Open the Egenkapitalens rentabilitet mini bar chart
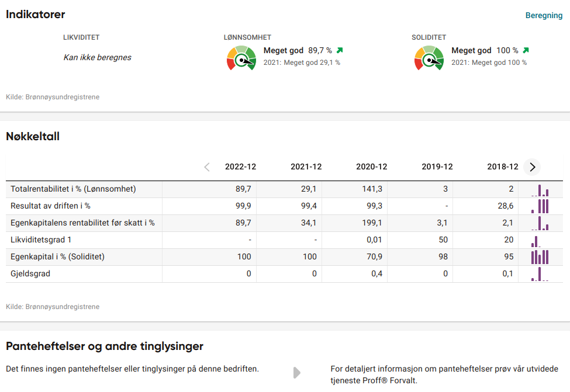 coord(540,223)
